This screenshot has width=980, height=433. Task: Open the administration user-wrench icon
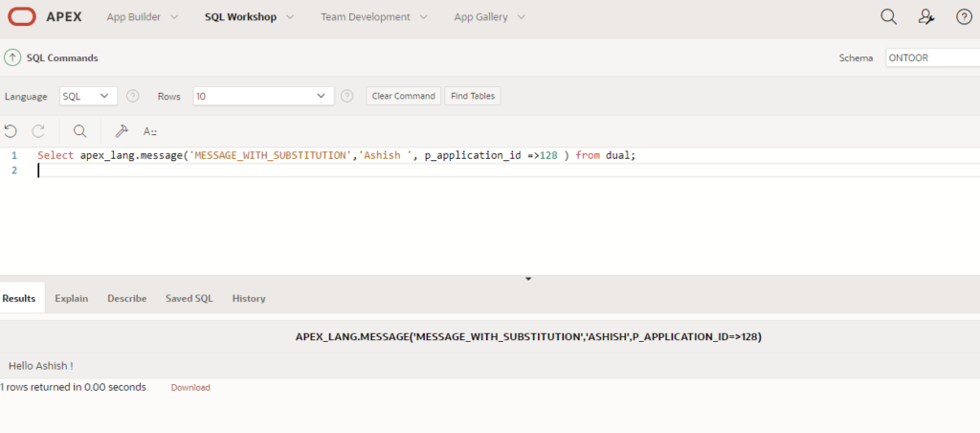tap(925, 17)
